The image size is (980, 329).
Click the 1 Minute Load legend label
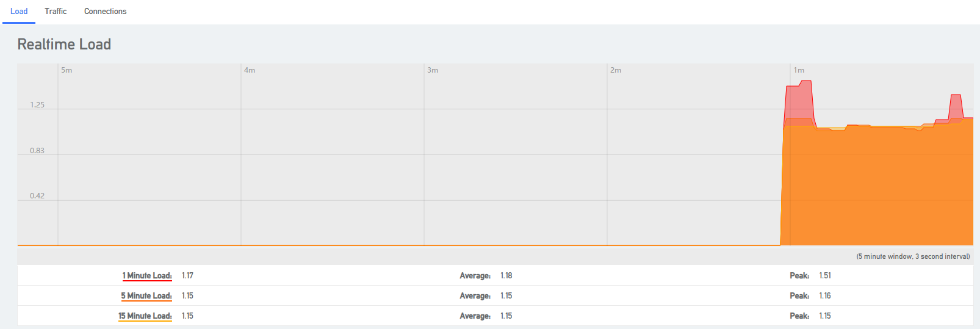pyautogui.click(x=147, y=276)
